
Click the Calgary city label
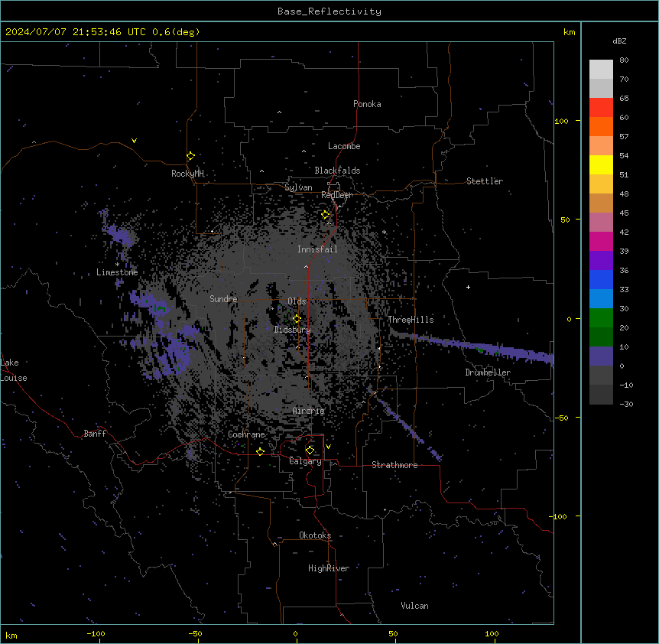(x=306, y=461)
